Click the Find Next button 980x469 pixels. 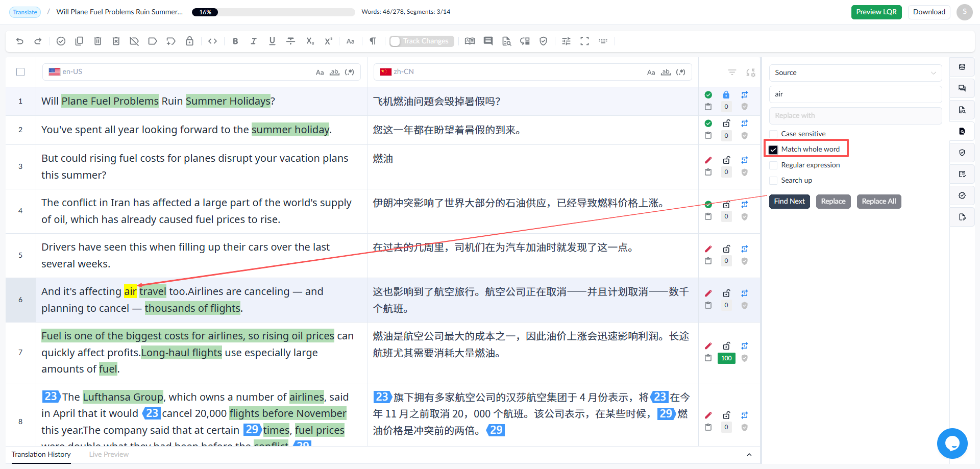[789, 202]
